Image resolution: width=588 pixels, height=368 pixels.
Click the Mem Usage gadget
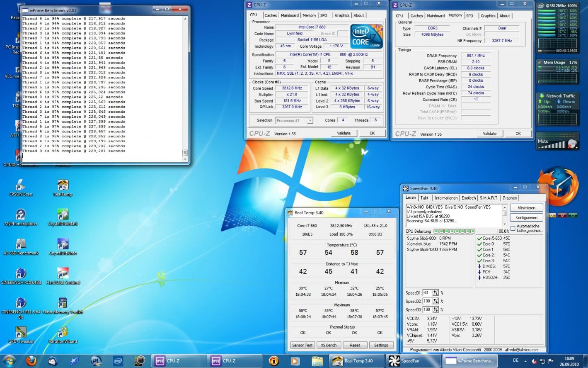coord(557,73)
